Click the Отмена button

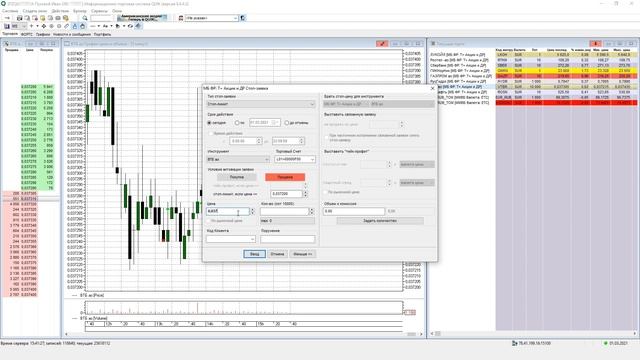277,254
